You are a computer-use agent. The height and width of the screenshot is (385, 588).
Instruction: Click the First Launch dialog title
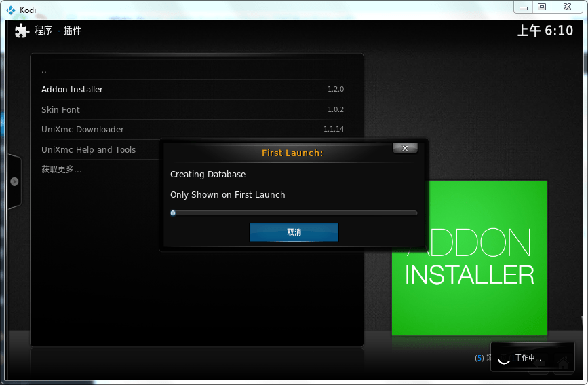pyautogui.click(x=292, y=153)
